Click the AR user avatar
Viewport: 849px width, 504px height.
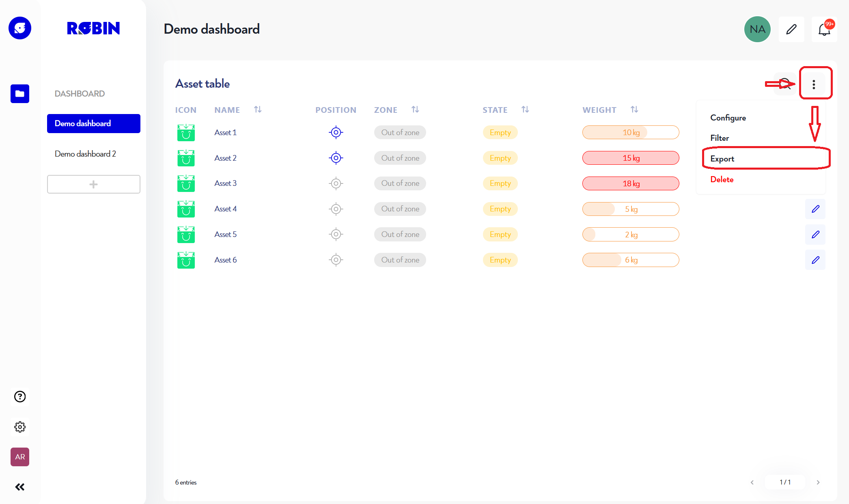20,457
